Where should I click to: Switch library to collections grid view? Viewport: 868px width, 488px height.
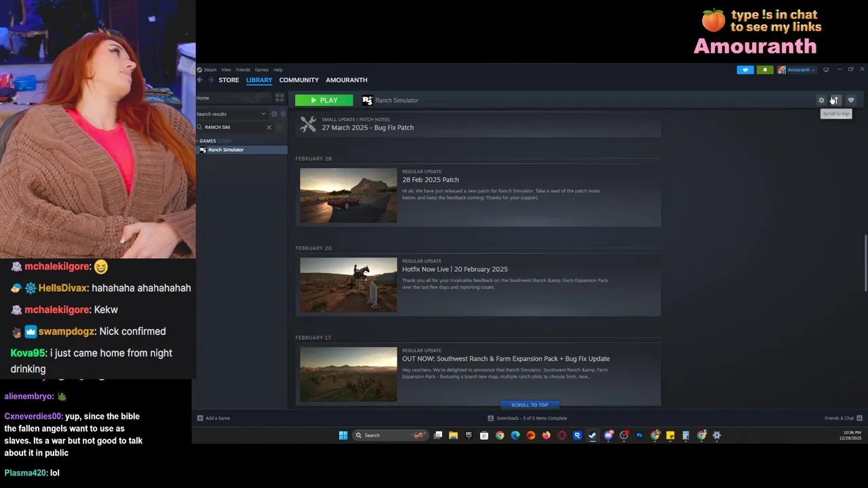tap(279, 98)
